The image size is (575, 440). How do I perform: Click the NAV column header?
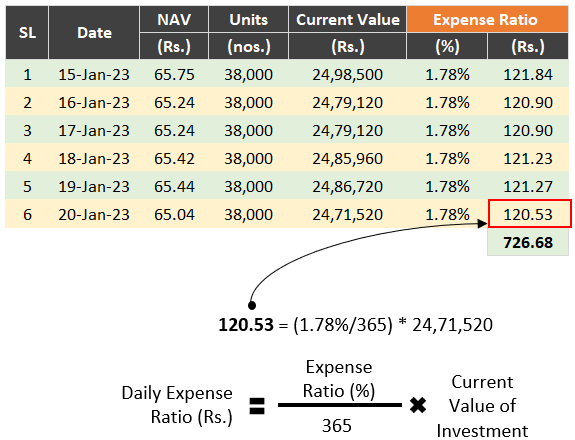click(x=174, y=19)
